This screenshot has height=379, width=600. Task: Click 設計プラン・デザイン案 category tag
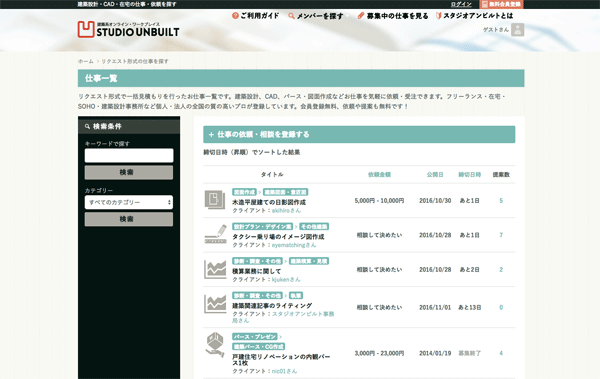pyautogui.click(x=262, y=227)
